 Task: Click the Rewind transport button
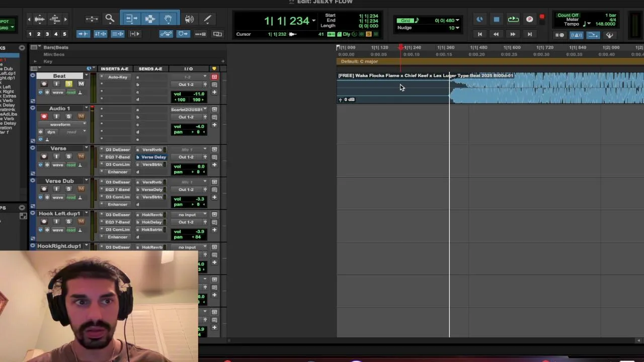(496, 34)
